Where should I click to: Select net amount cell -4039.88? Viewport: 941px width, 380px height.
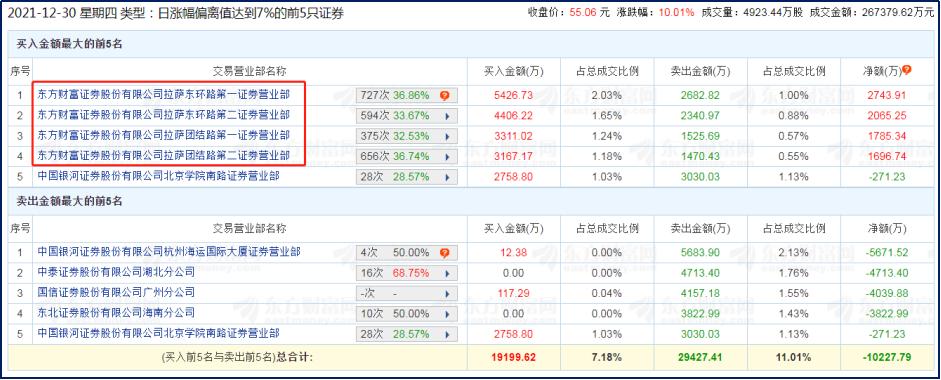(x=887, y=294)
